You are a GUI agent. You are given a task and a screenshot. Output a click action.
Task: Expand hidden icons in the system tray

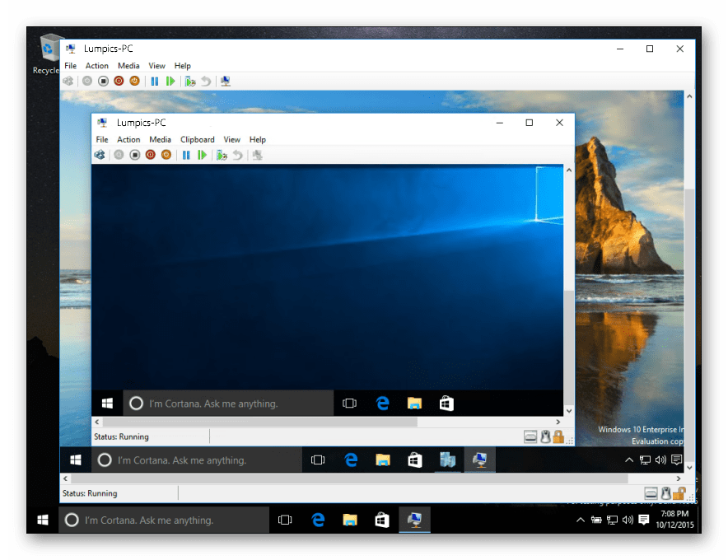pos(581,520)
